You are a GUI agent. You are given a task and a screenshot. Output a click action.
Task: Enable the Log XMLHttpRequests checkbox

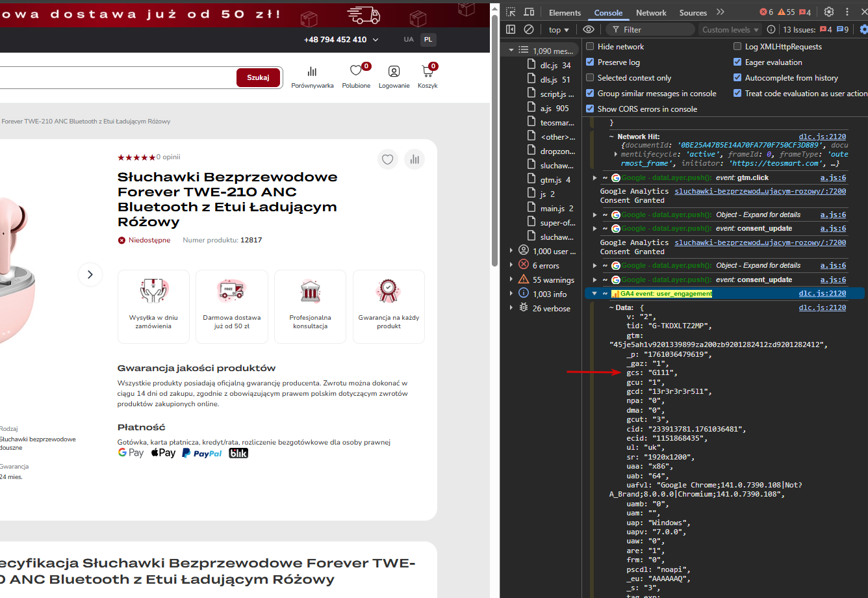click(x=737, y=47)
